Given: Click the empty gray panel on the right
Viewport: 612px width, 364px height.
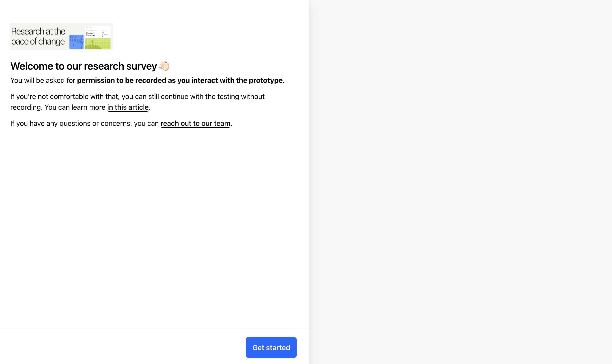Looking at the screenshot, I should pyautogui.click(x=460, y=182).
